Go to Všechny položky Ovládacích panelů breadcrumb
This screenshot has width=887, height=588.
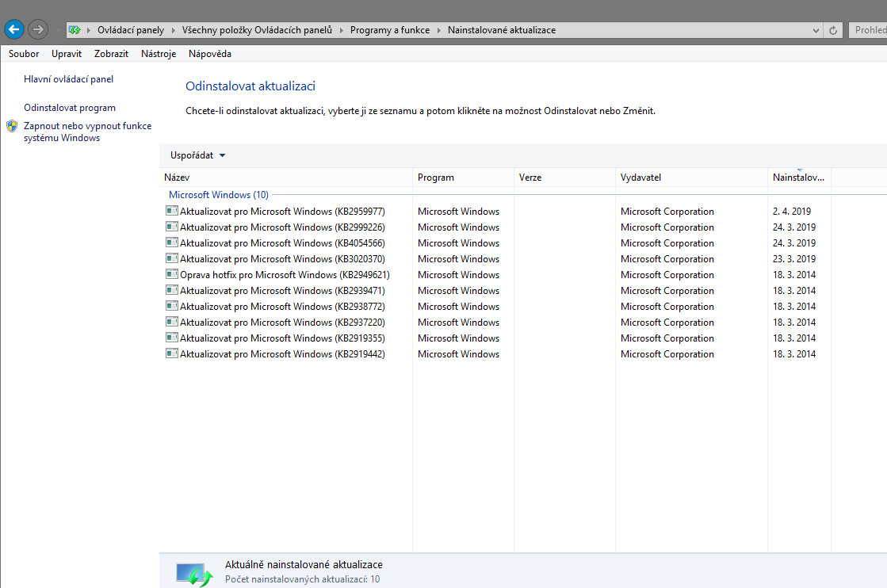click(257, 30)
